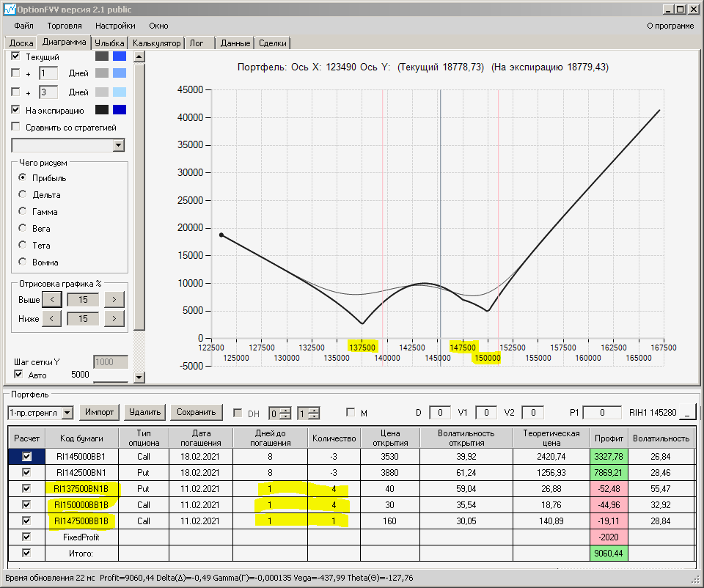This screenshot has width=704, height=588.
Task: Pick the black На экспирацию color swatch
Action: tap(102, 110)
